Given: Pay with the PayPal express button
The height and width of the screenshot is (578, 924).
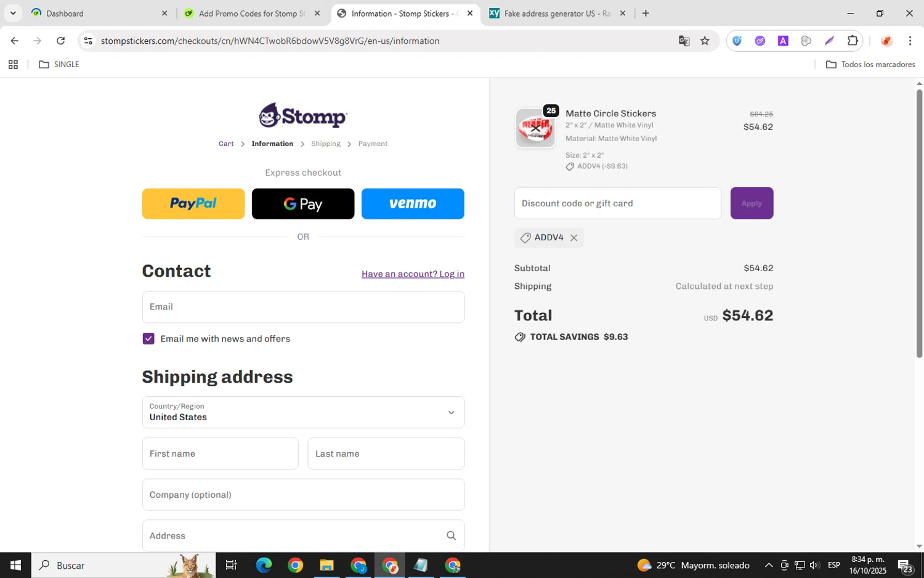Looking at the screenshot, I should coord(193,204).
